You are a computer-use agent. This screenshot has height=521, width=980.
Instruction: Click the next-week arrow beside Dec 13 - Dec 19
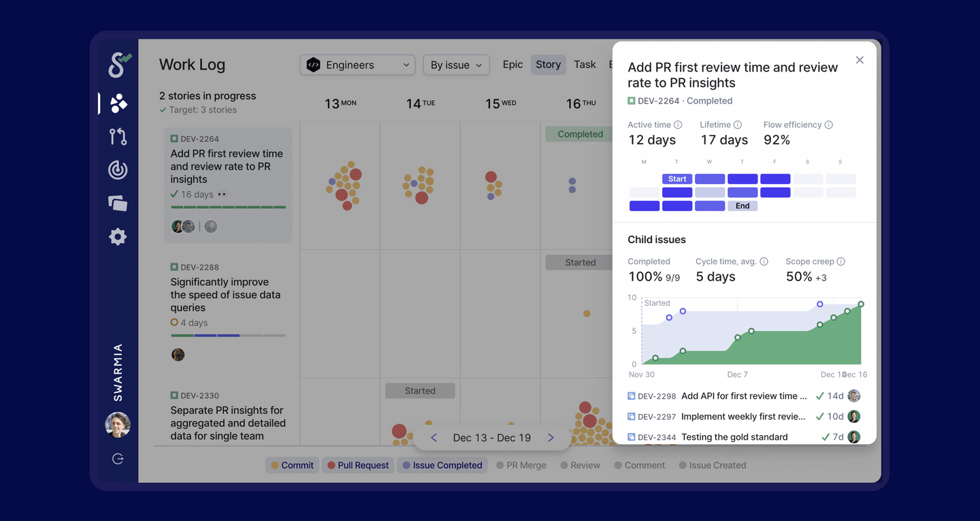coord(551,437)
